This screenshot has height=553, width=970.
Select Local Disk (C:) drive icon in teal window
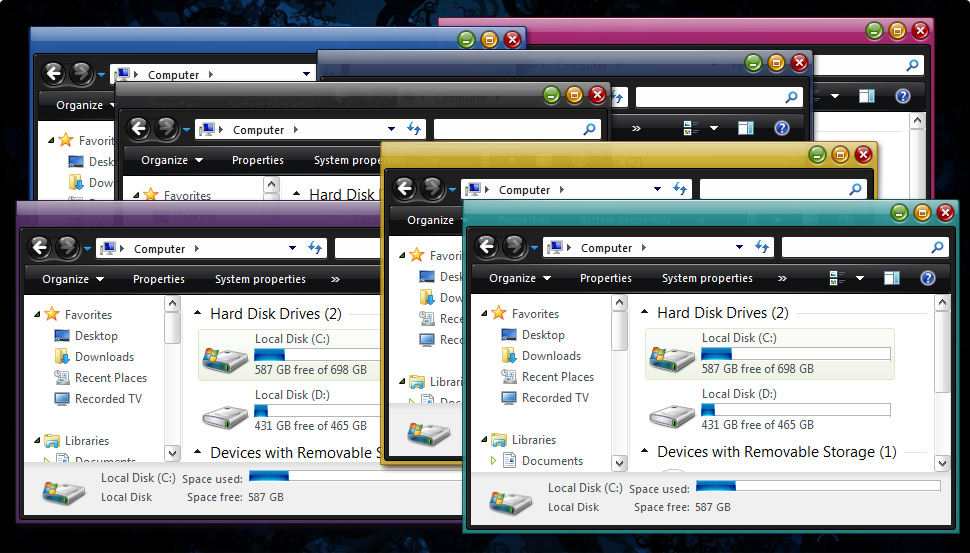pos(672,358)
